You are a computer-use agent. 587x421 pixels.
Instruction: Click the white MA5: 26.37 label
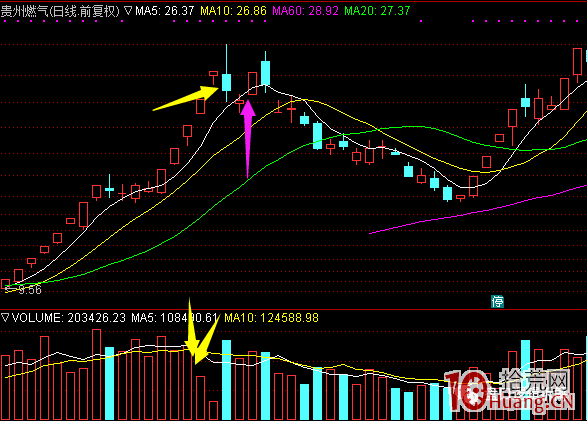click(165, 11)
